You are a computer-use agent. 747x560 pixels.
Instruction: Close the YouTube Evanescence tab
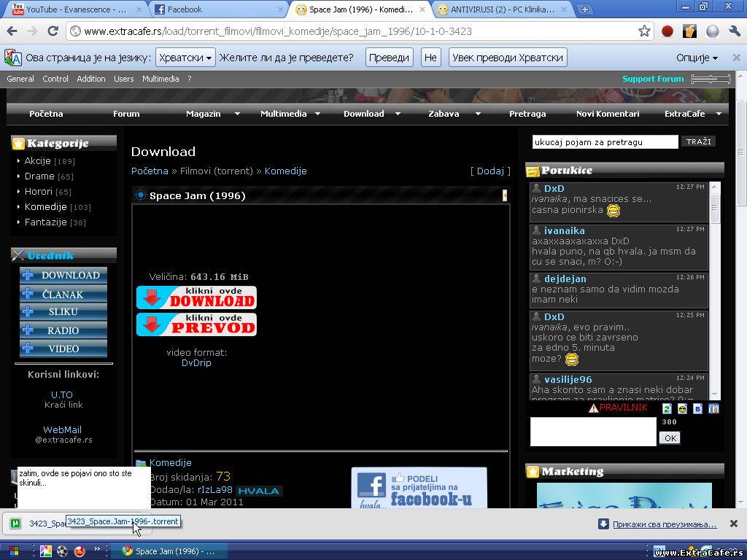click(x=139, y=9)
